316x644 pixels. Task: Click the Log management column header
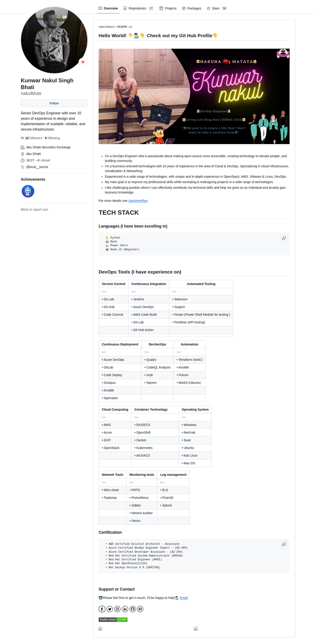pyautogui.click(x=173, y=475)
